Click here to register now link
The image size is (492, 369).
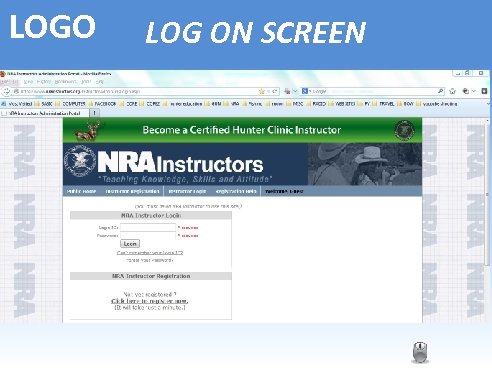(149, 301)
